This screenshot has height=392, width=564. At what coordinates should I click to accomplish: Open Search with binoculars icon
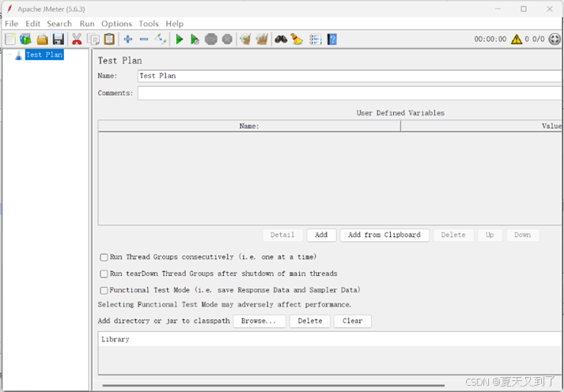coord(281,40)
